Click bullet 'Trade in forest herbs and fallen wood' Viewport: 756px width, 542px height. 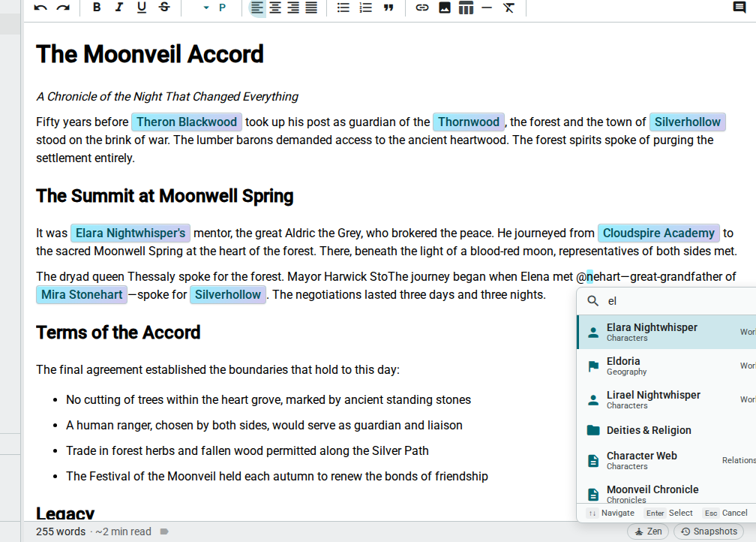(x=247, y=450)
